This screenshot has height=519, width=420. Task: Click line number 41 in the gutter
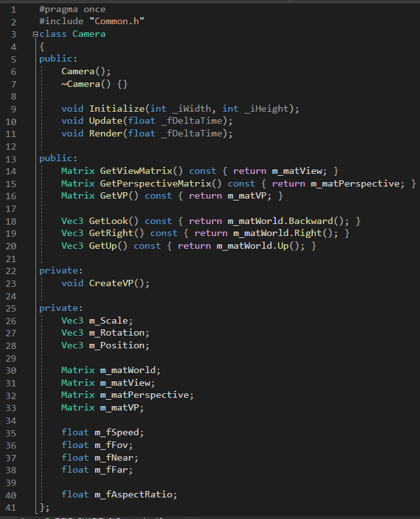pos(11,508)
